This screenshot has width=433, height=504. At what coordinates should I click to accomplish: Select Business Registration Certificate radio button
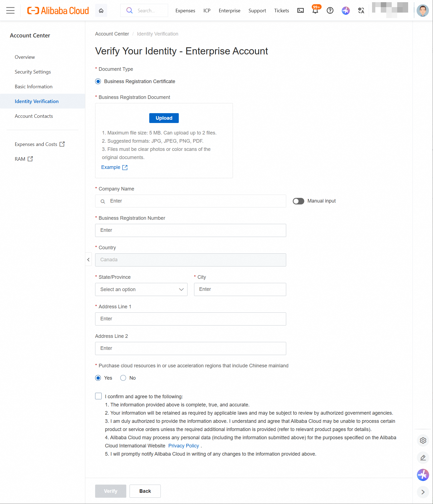coord(98,81)
